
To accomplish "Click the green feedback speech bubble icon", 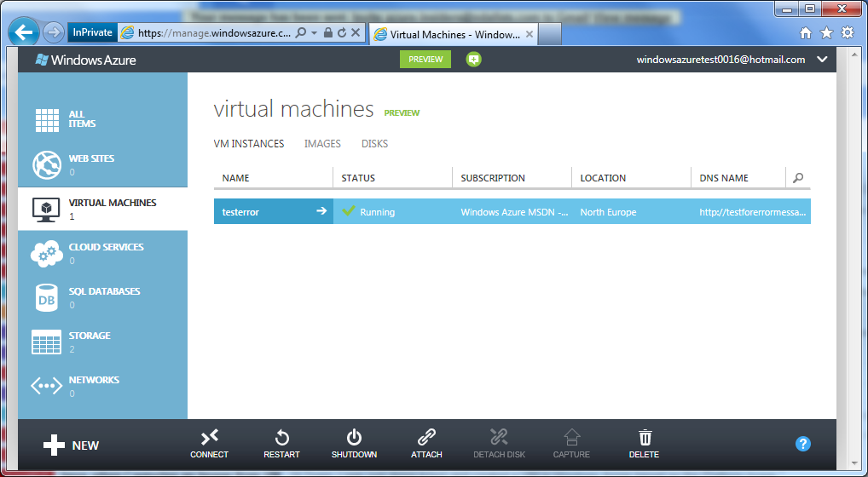I will (x=474, y=59).
